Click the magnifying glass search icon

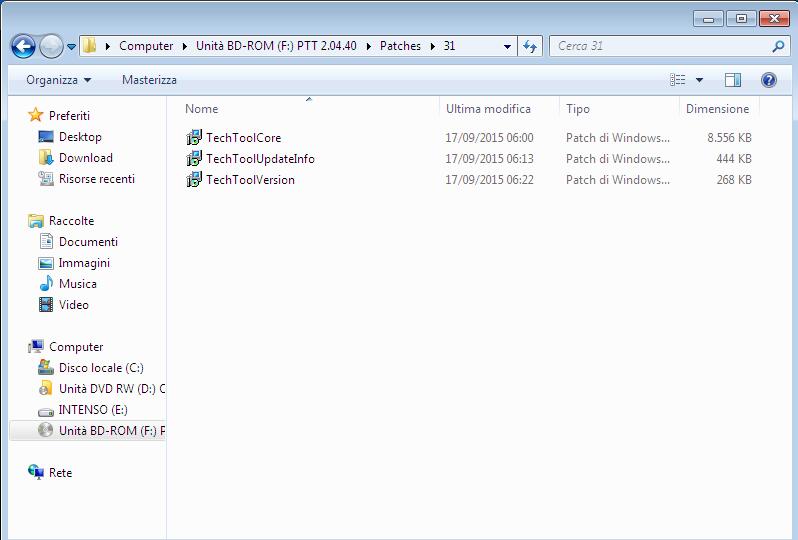click(x=778, y=46)
